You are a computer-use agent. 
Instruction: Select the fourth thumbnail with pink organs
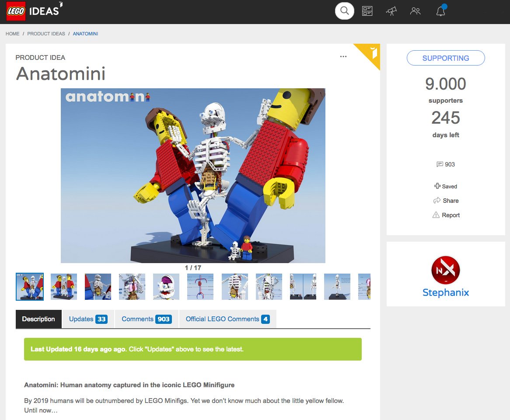coord(132,286)
